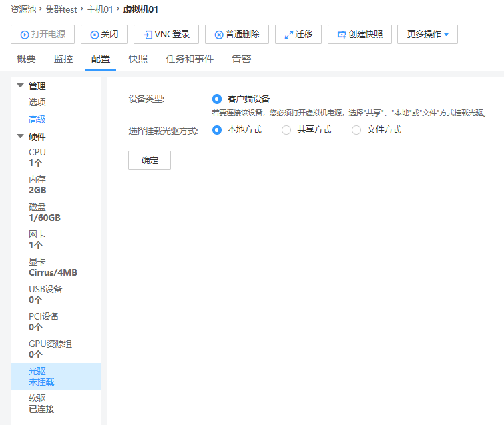Image resolution: width=504 pixels, height=425 pixels.
Task: Go to 集群test in breadcrumb
Action: (61, 9)
